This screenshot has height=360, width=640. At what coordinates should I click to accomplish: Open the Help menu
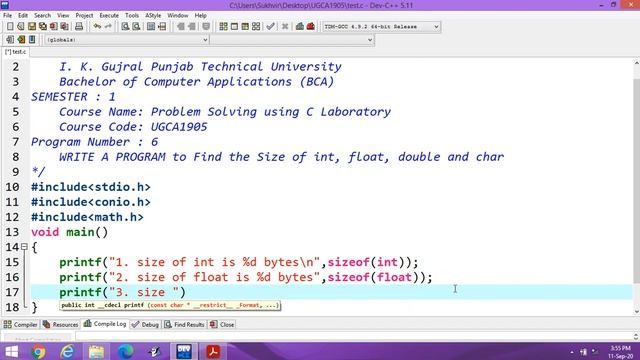(x=200, y=16)
